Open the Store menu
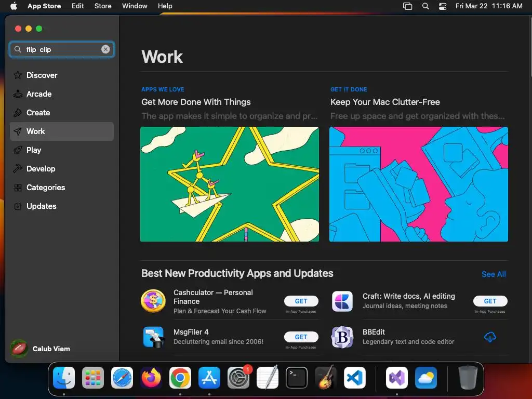Image resolution: width=532 pixels, height=399 pixels. pos(103,6)
